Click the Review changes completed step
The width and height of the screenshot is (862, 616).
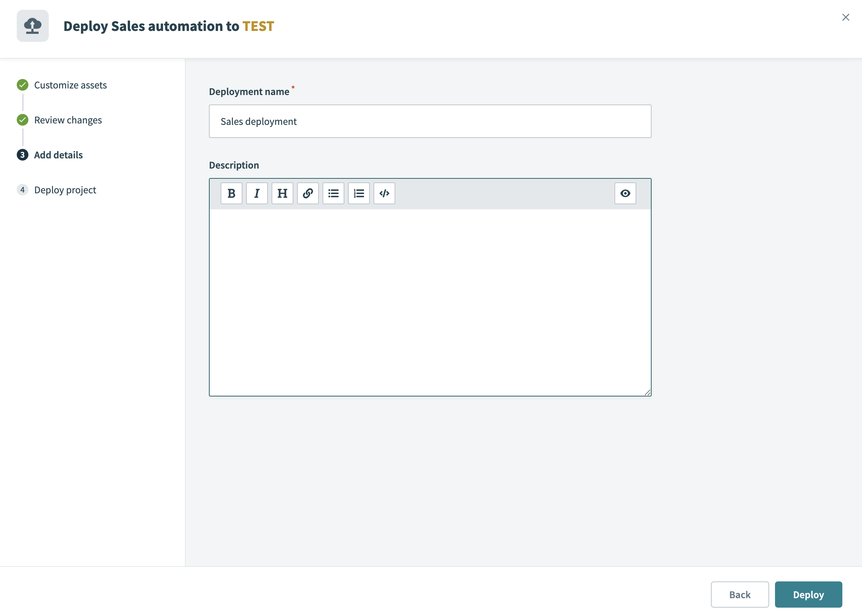68,120
